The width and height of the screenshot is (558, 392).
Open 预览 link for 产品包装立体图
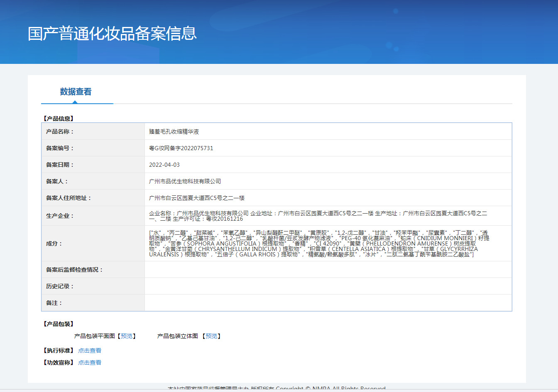pos(211,336)
